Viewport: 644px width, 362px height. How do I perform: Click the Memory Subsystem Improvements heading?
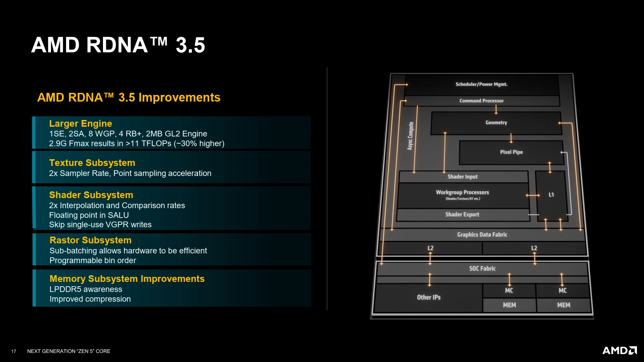[x=127, y=279]
